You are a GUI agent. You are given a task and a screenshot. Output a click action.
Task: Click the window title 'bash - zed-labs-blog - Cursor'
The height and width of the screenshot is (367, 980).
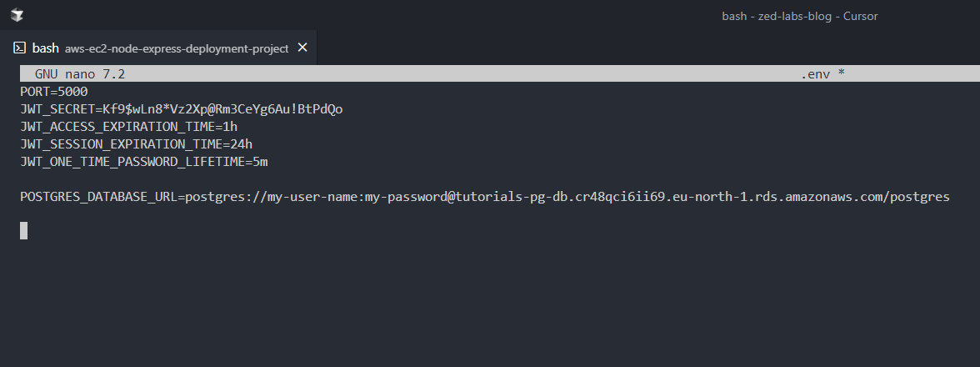click(x=799, y=16)
